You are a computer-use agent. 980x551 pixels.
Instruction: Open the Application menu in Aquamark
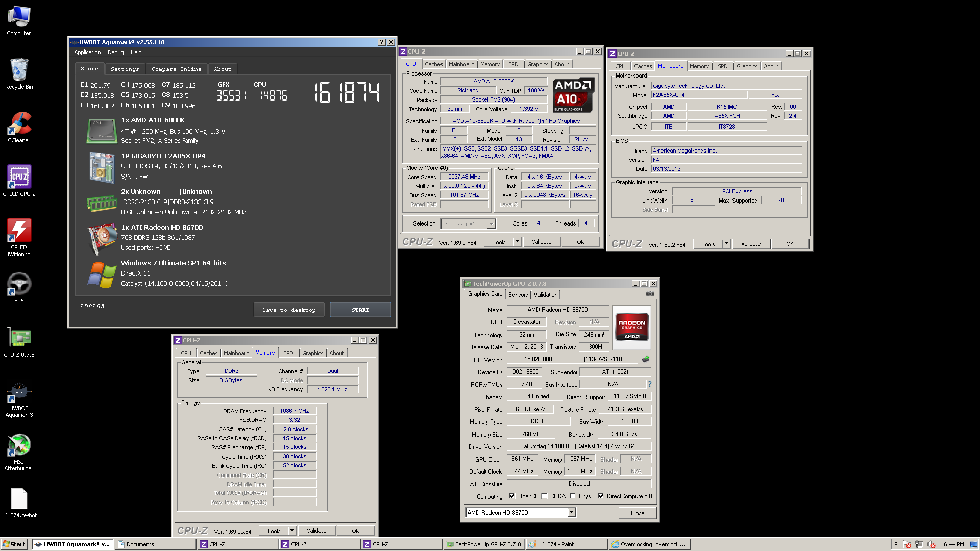pyautogui.click(x=87, y=52)
